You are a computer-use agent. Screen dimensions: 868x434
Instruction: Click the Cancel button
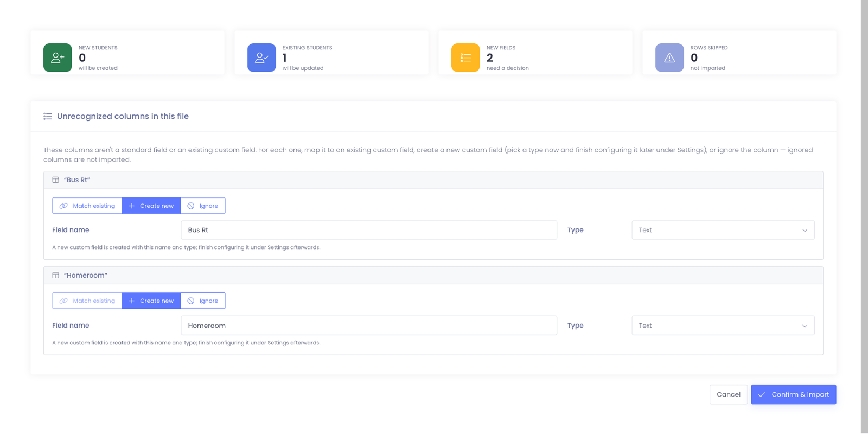click(729, 394)
